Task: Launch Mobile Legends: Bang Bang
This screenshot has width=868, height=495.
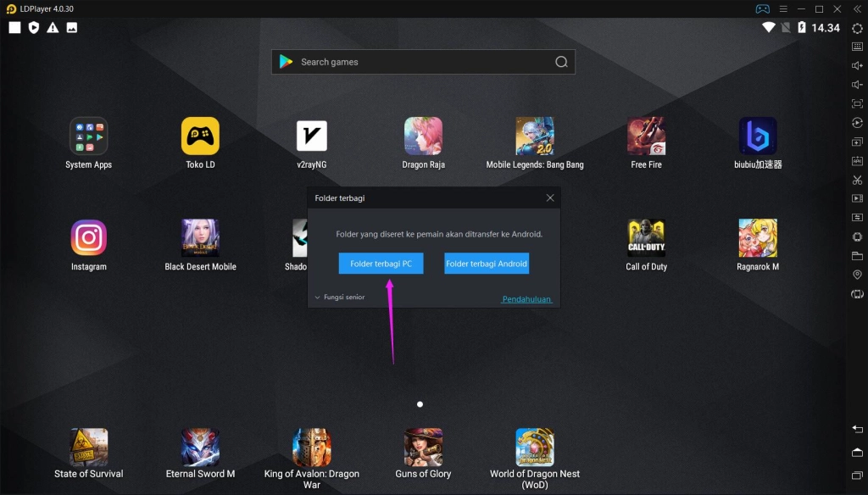Action: coord(535,143)
